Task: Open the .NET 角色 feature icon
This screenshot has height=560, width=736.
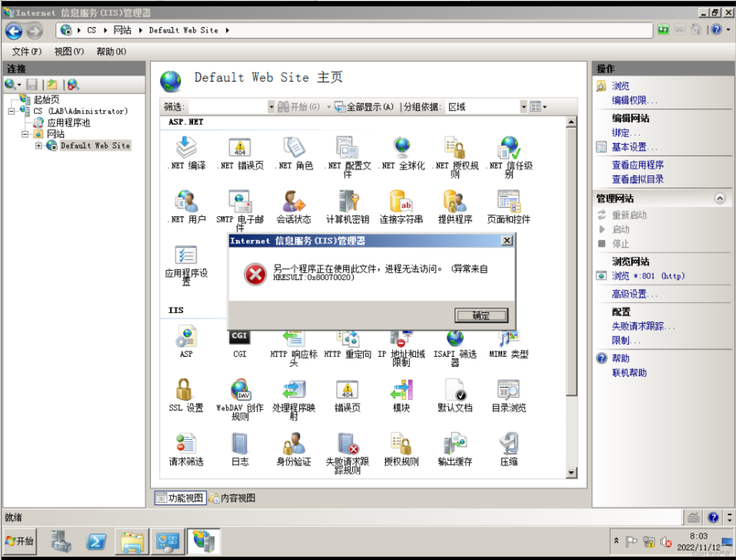Action: click(294, 148)
